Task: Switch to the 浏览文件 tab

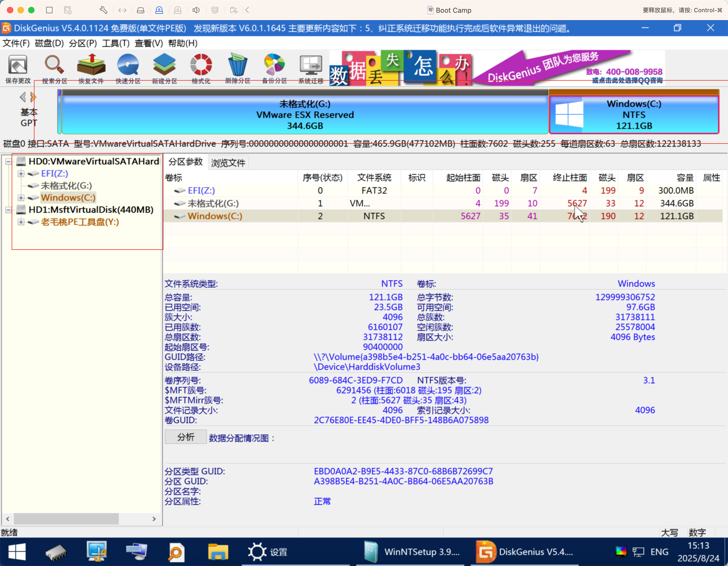Action: click(x=228, y=162)
